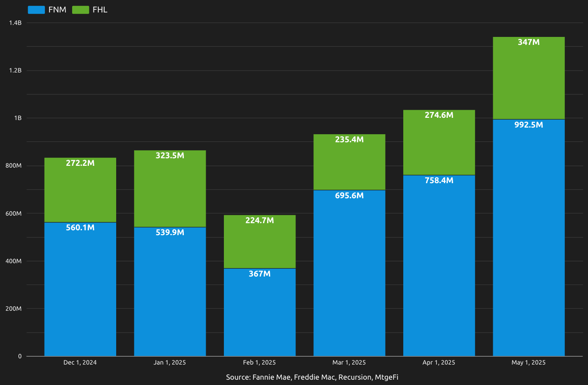
Task: Click the 695.6M segment in Mar 2025 bar
Action: coord(349,271)
